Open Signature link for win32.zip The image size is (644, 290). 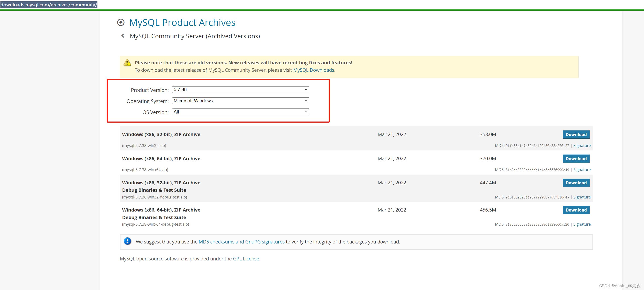tap(582, 146)
